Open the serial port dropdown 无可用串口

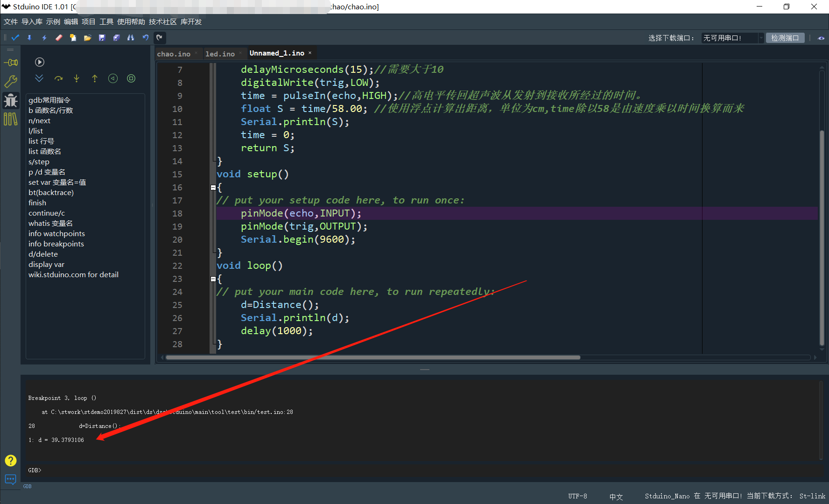pos(732,38)
